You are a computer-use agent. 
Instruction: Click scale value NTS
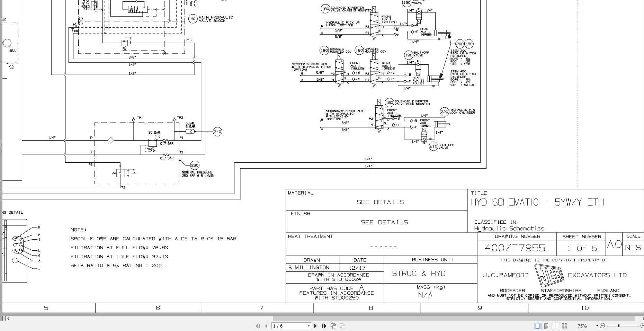tap(633, 248)
